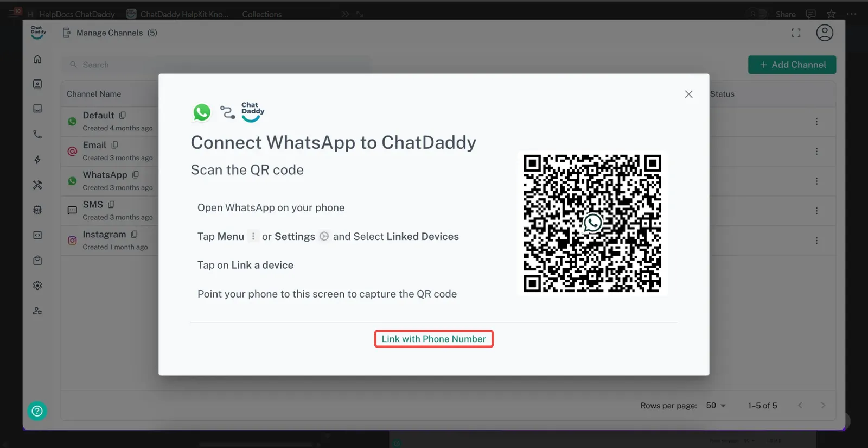Image resolution: width=868 pixels, height=448 pixels.
Task: Open options menu for Default channel
Action: pyautogui.click(x=816, y=122)
